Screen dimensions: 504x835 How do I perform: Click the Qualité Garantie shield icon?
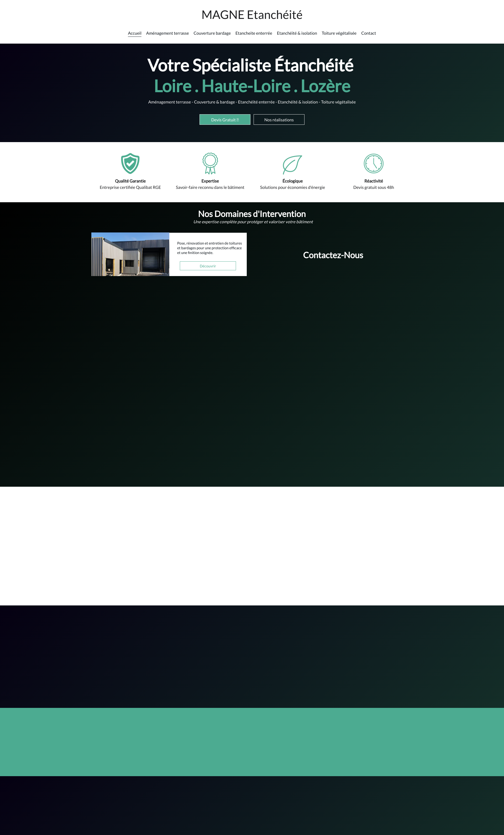[130, 163]
